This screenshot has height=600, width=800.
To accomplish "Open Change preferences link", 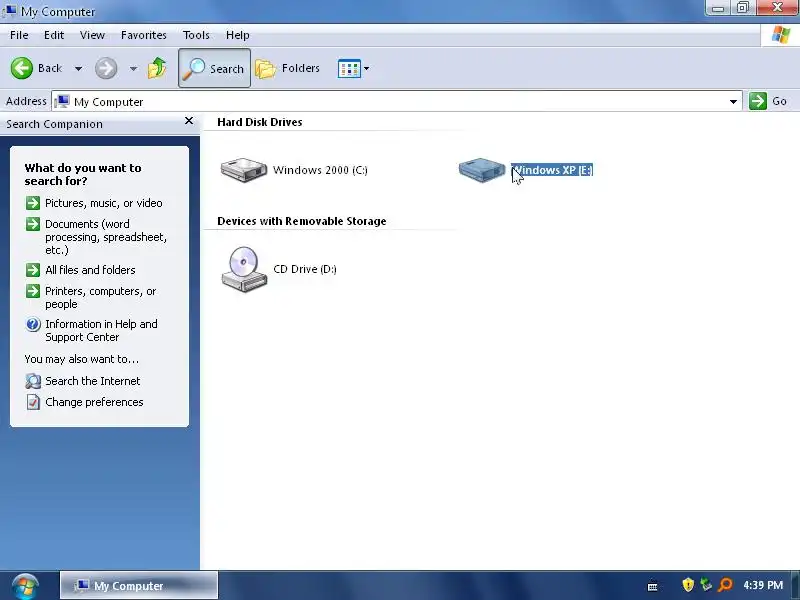I will (94, 402).
